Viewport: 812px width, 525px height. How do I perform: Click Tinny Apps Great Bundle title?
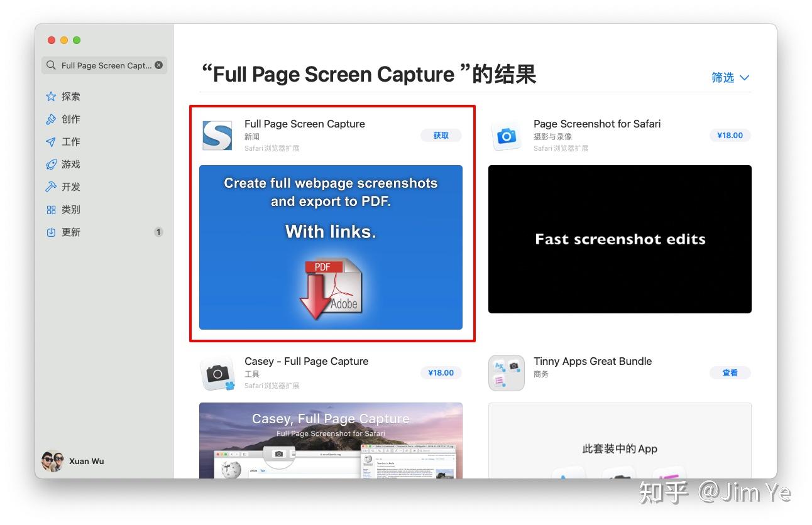(x=593, y=362)
